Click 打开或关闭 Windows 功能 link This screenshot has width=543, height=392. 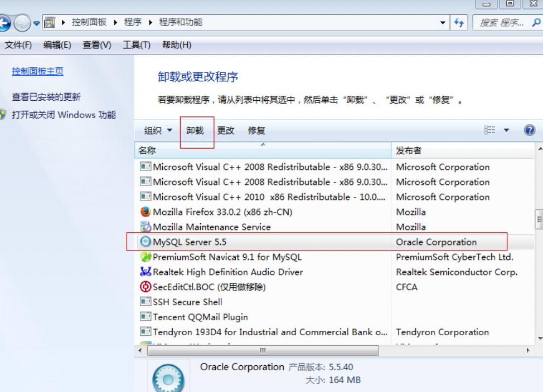coord(64,115)
